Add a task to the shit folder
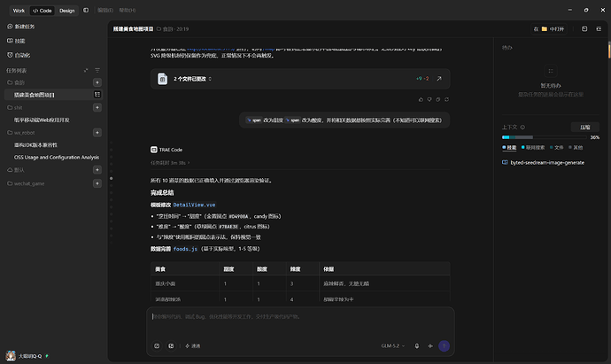611x364 pixels. coord(97,107)
